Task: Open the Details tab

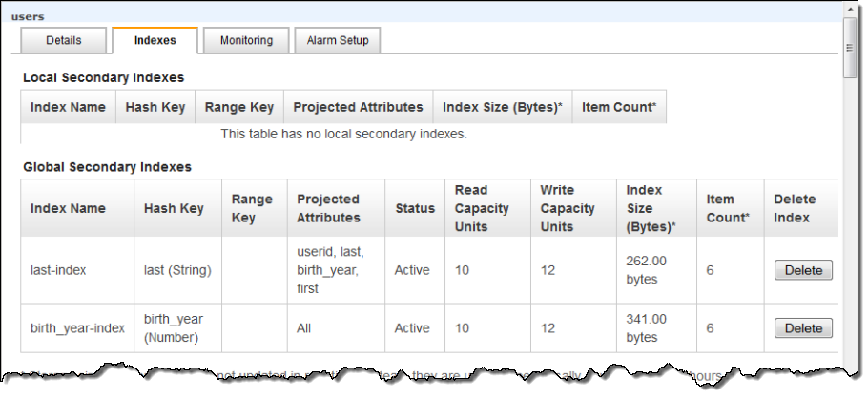Action: (63, 41)
